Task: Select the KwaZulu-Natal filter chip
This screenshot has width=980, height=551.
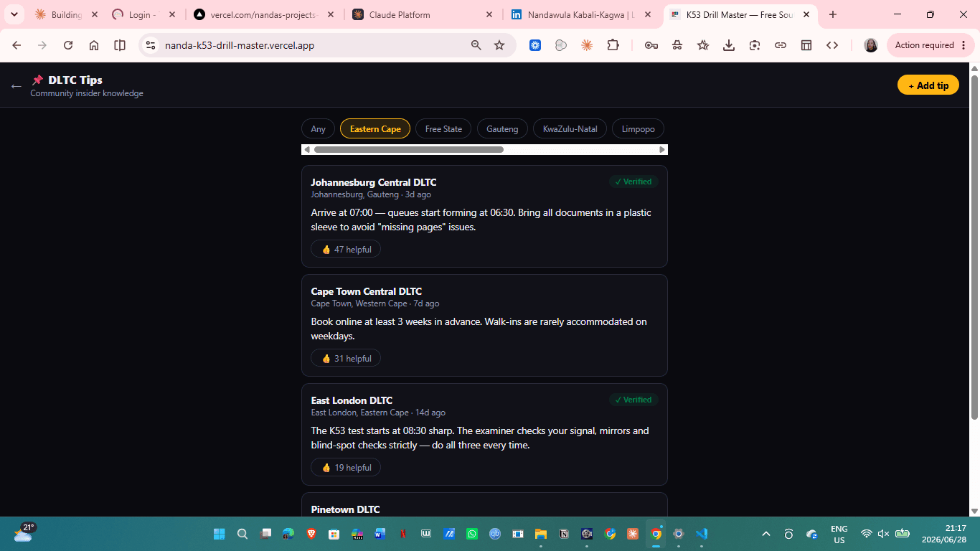Action: click(x=570, y=129)
